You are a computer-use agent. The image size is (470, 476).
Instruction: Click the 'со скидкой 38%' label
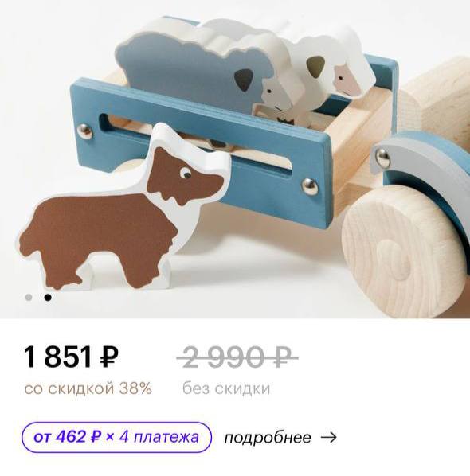point(88,388)
